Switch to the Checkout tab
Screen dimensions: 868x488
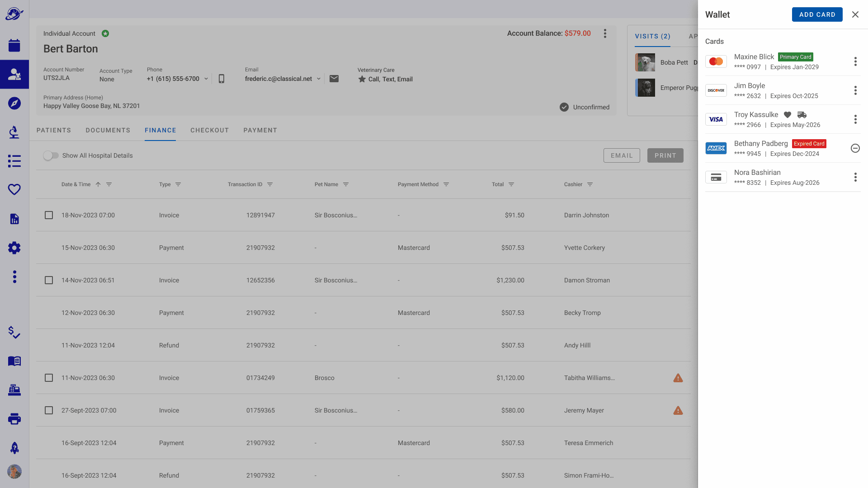[x=209, y=130]
